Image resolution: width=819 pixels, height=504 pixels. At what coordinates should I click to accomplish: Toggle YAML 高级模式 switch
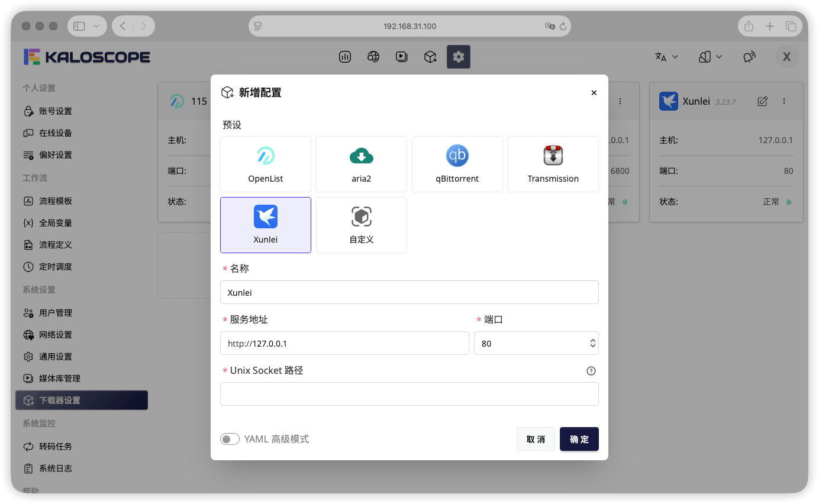tap(230, 439)
